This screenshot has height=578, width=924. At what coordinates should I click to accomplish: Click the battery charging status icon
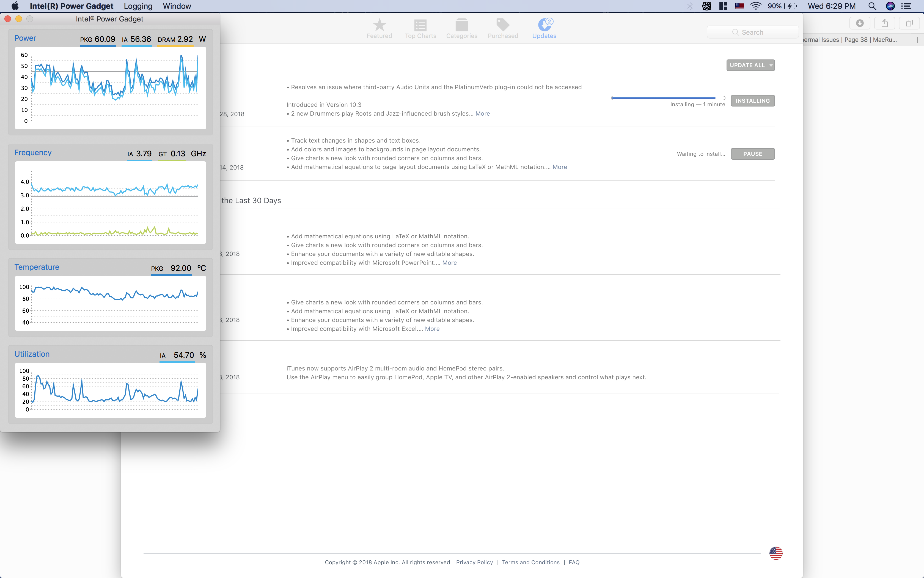[x=790, y=6]
